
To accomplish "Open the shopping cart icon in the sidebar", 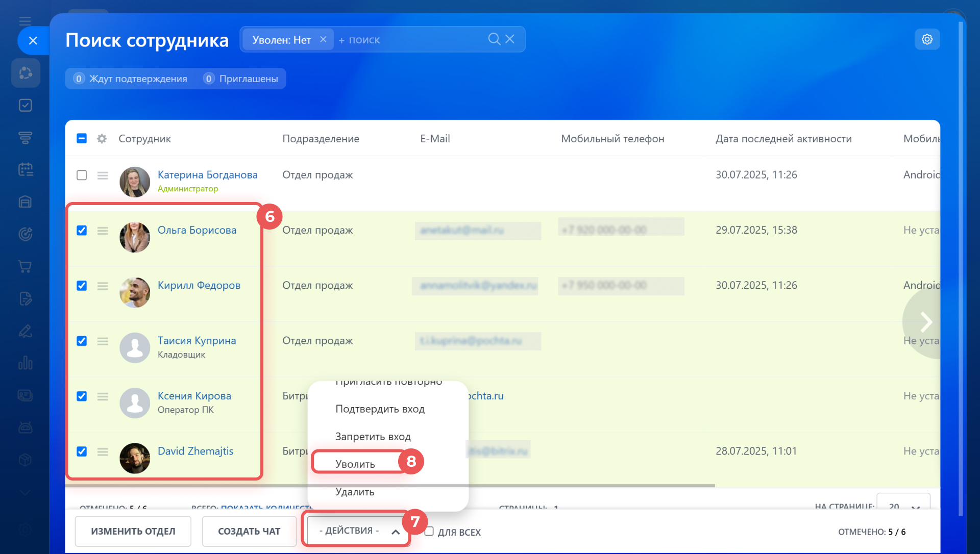I will point(25,266).
